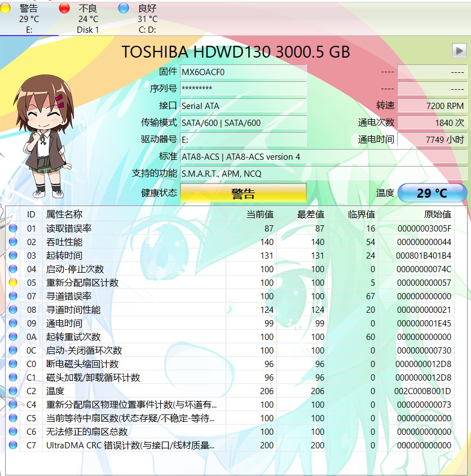The image size is (471, 476).
Task: Click the TOSHIBA HDWD130 3000.5 GB title
Action: (236, 51)
